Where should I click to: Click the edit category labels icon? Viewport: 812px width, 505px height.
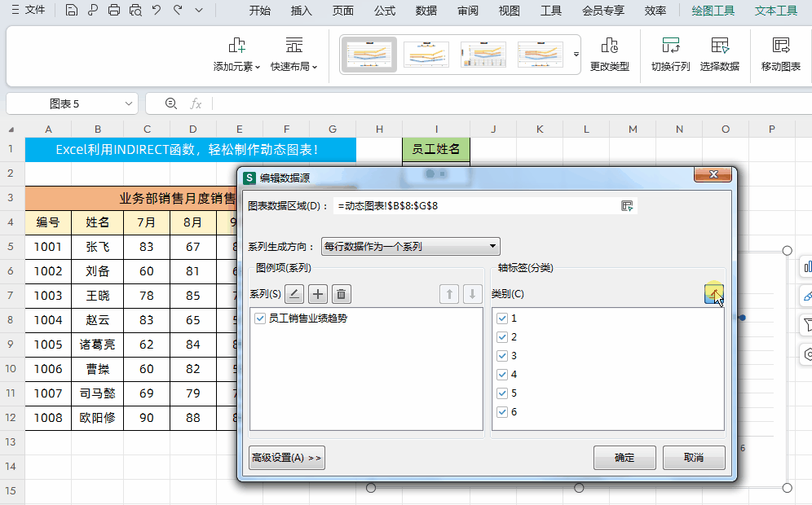[713, 294]
